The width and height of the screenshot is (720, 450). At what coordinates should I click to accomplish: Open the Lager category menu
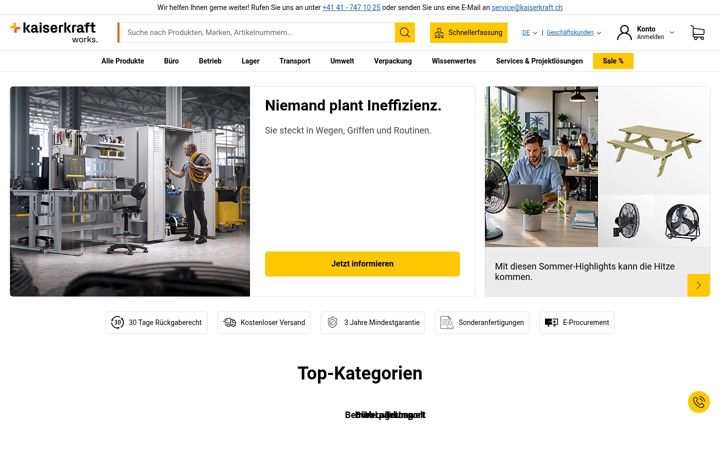point(250,61)
